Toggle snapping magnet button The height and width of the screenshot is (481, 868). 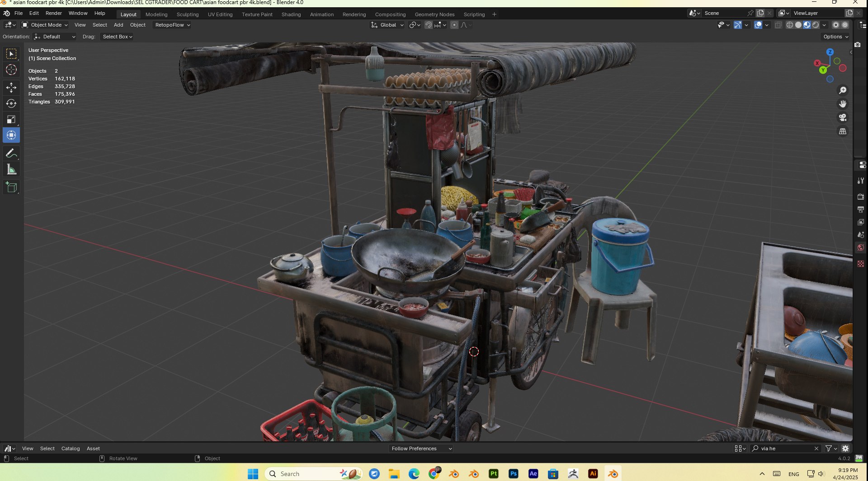click(x=429, y=25)
